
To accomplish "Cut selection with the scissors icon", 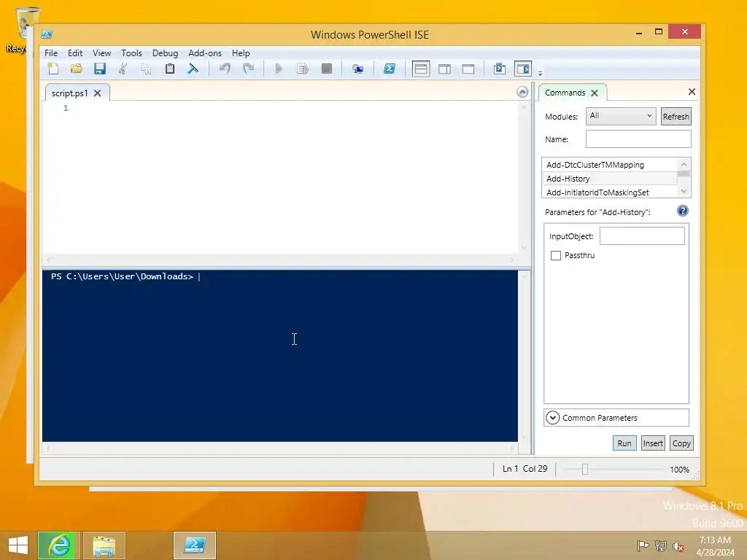I will coord(123,69).
